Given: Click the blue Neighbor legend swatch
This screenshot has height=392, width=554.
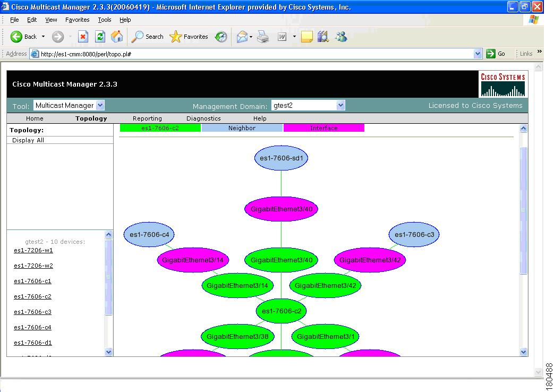Looking at the screenshot, I should [242, 128].
